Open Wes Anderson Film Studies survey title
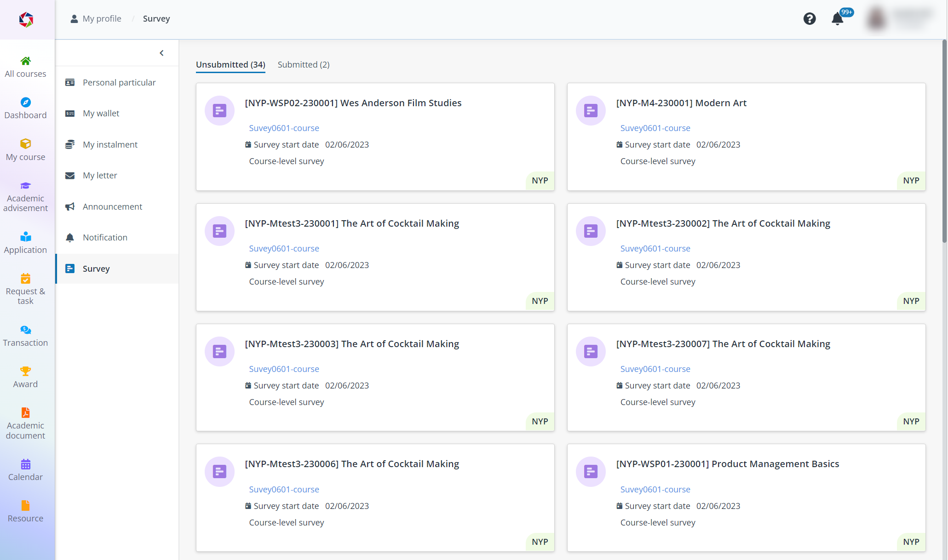948x560 pixels. tap(353, 103)
